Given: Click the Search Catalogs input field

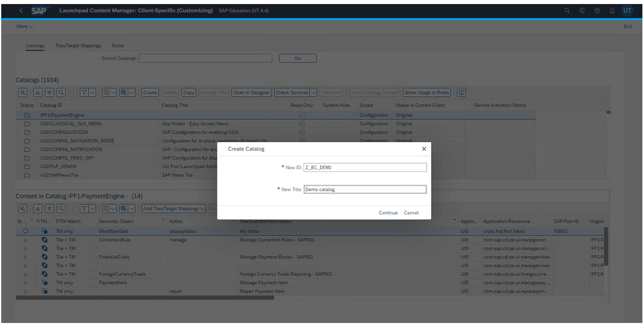Looking at the screenshot, I should point(205,58).
